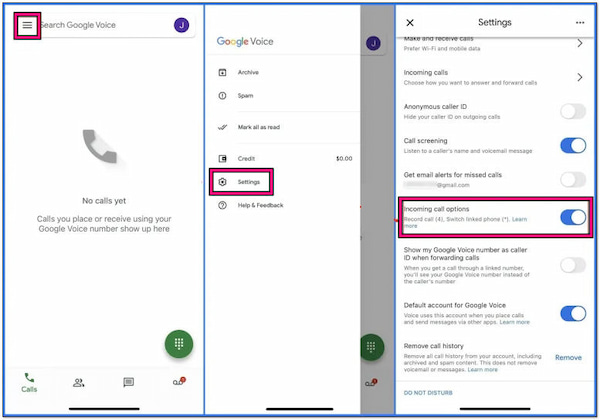This screenshot has width=600, height=420.
Task: Open the Voicemail tab on the calls screen
Action: pyautogui.click(x=179, y=381)
